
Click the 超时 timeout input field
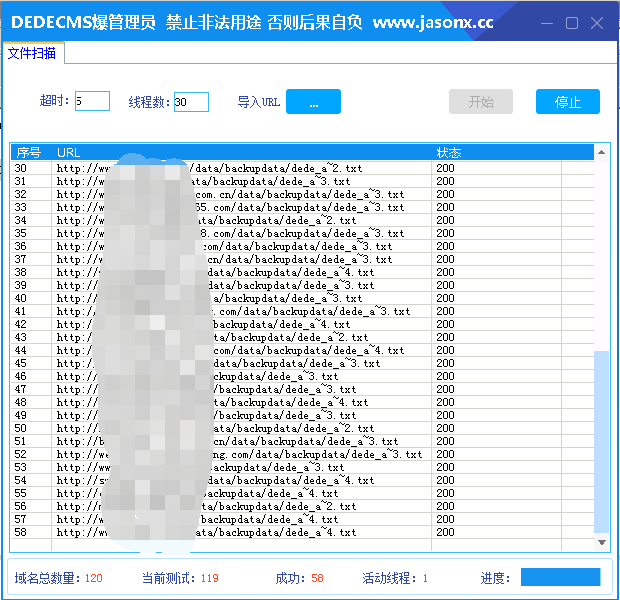point(92,101)
